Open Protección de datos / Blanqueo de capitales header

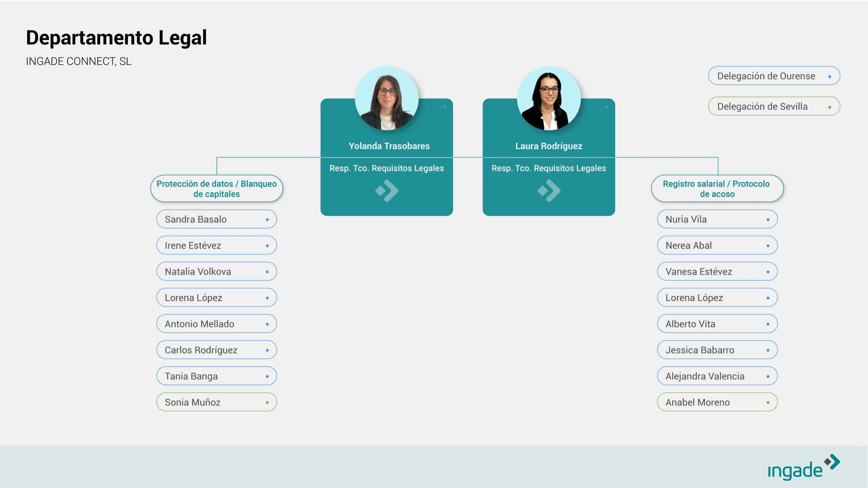(x=217, y=189)
